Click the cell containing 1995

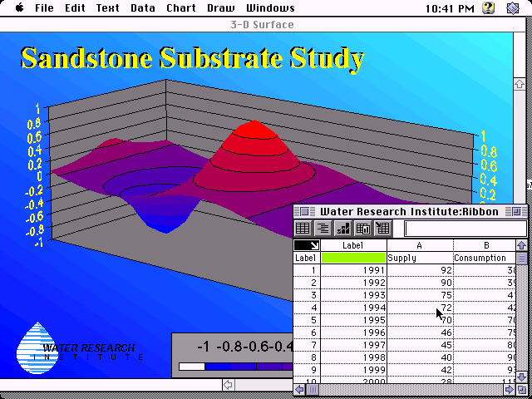(353, 320)
